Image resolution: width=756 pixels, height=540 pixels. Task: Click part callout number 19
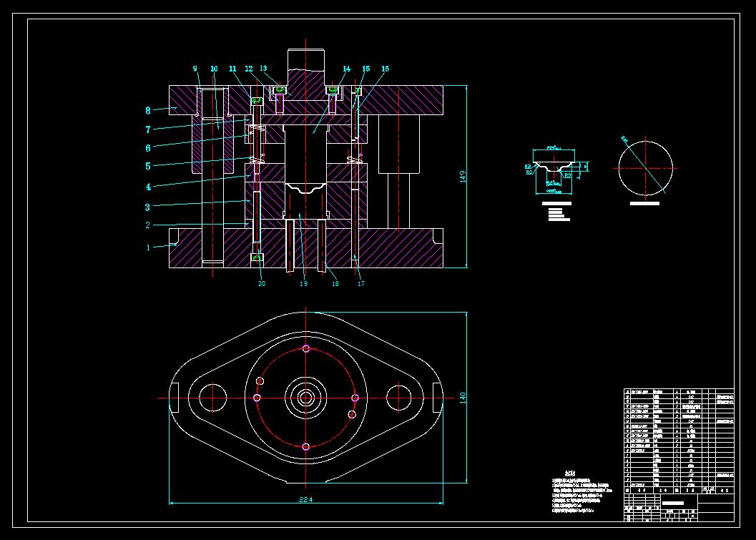pos(303,283)
